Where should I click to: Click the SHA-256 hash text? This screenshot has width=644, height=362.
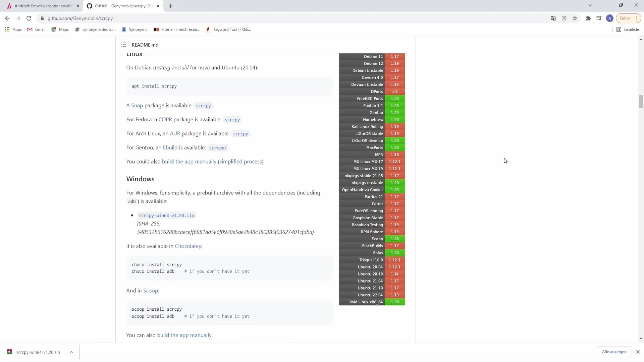click(225, 232)
